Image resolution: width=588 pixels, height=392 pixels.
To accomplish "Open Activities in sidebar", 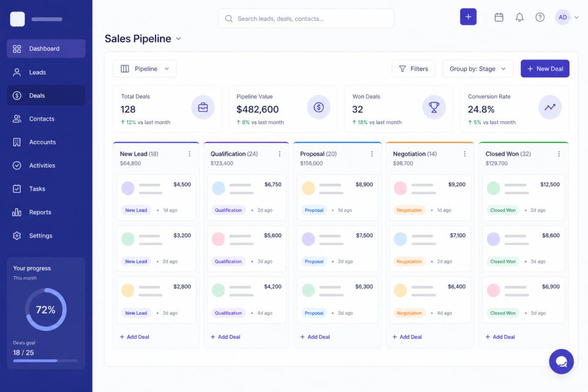I will click(x=46, y=165).
